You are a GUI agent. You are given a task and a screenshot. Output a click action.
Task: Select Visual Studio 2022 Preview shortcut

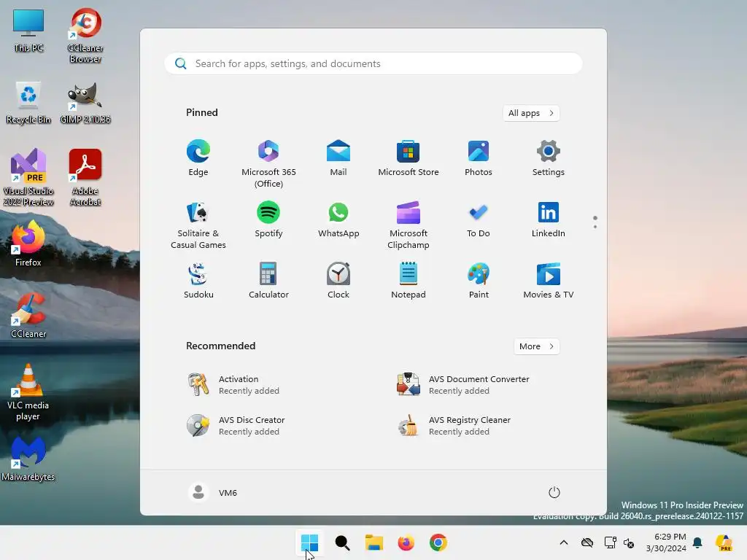pyautogui.click(x=28, y=177)
